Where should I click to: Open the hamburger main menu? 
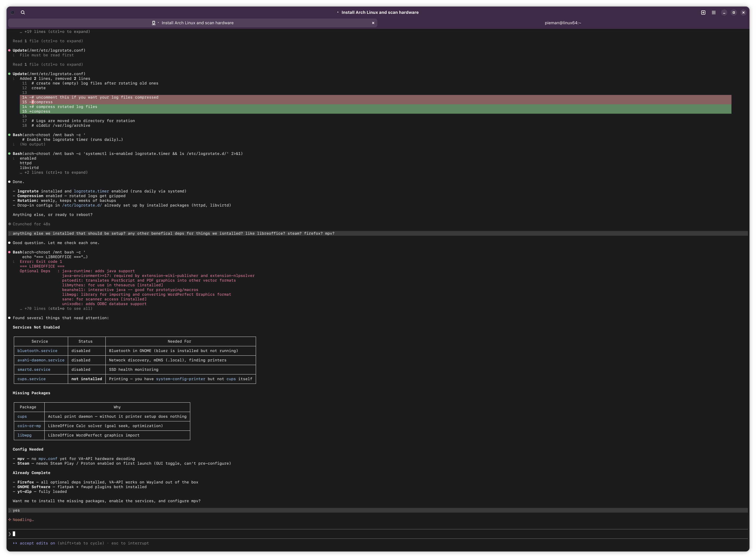713,13
